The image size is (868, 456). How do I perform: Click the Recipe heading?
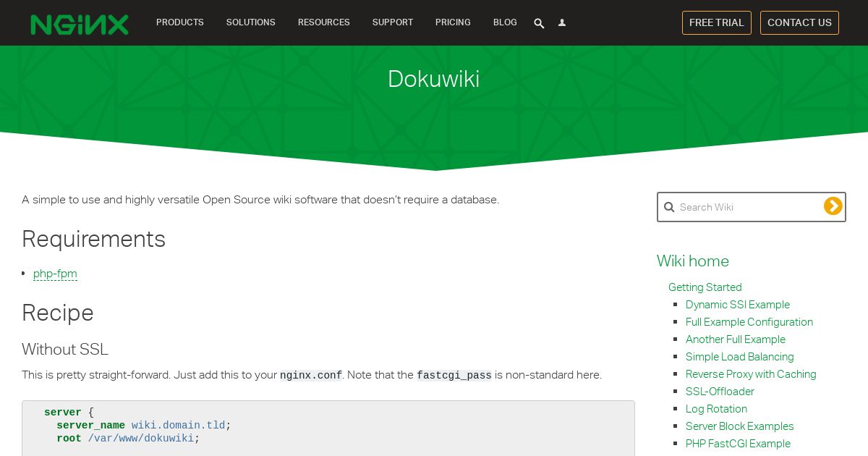click(58, 313)
